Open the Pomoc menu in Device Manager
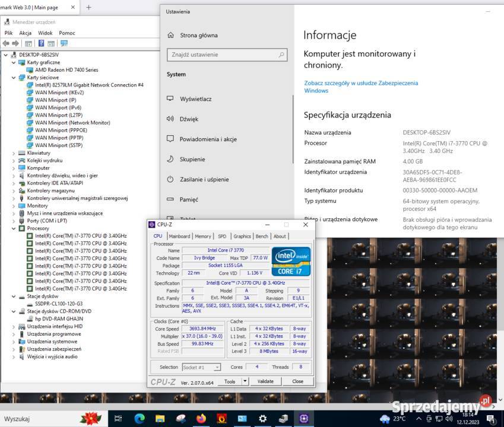The image size is (504, 427). coord(67,33)
